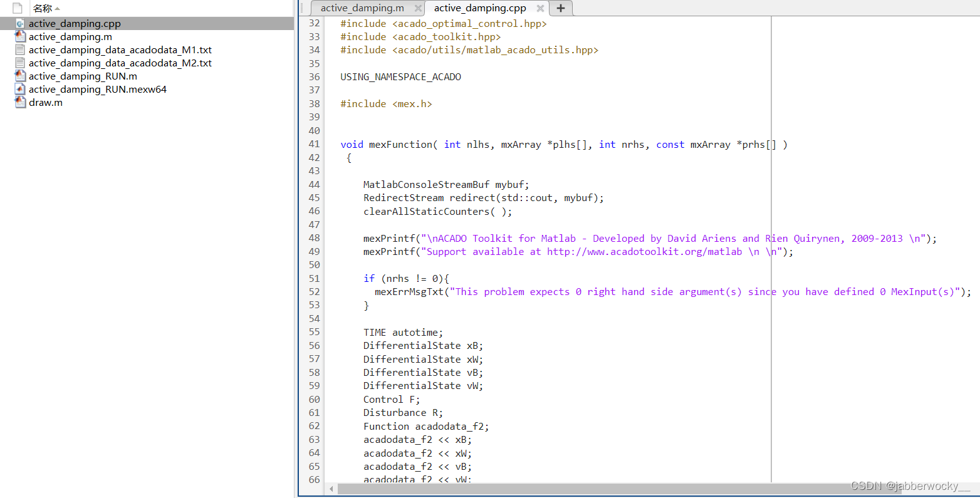The width and height of the screenshot is (980, 498).
Task: Click the matlab_acado_utils.hpp include line
Action: [469, 50]
